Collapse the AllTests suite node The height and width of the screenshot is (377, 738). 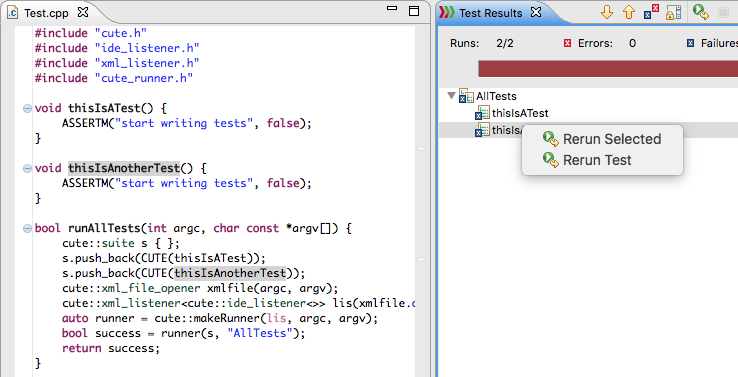click(451, 96)
